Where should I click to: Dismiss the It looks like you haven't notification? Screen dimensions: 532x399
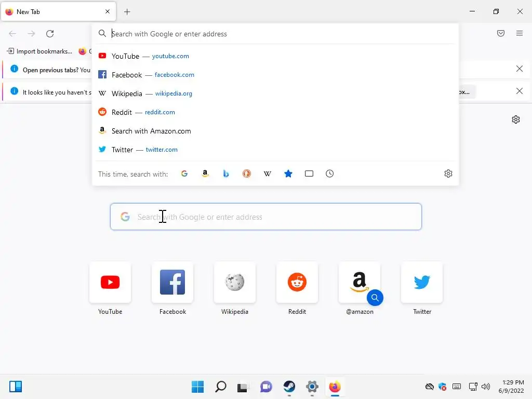[x=519, y=91]
